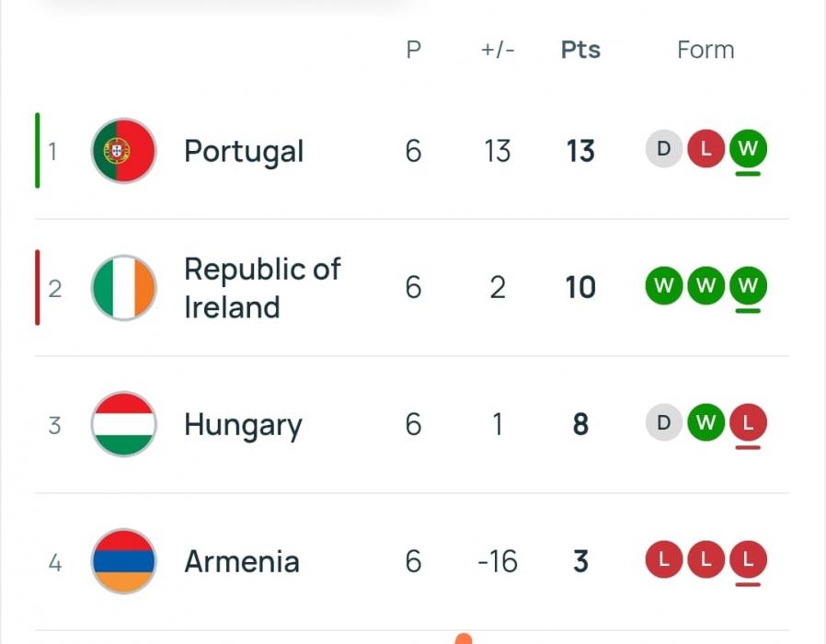Viewport: 826px width, 644px height.
Task: Open Republic of Ireland's first win badge
Action: 663,286
